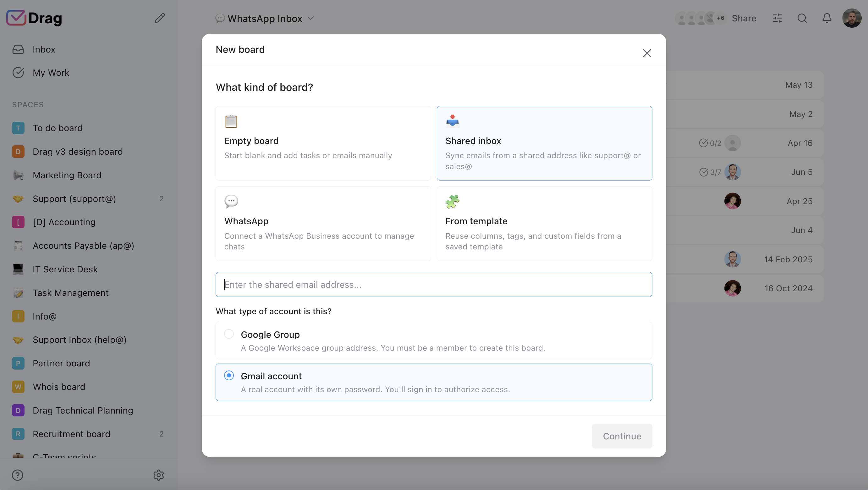Click the 14 Feb 2025 date
868x490 pixels.
(788, 259)
